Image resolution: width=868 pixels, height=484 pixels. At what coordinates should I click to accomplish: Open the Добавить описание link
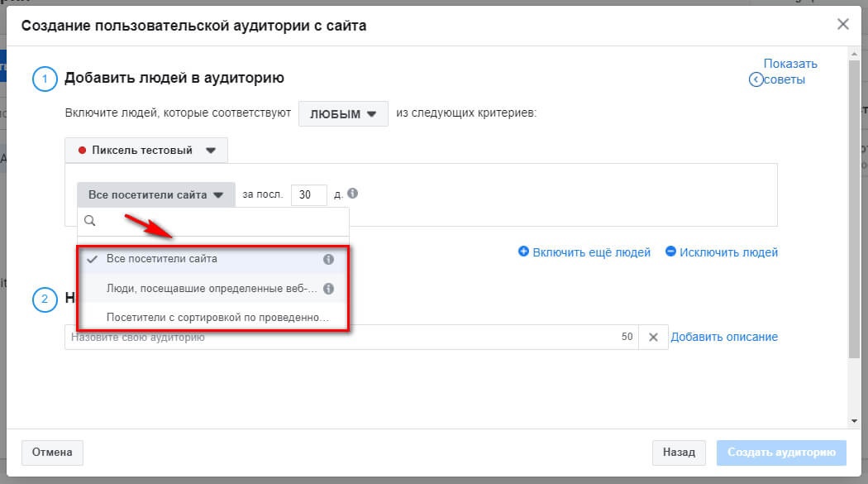pyautogui.click(x=723, y=337)
